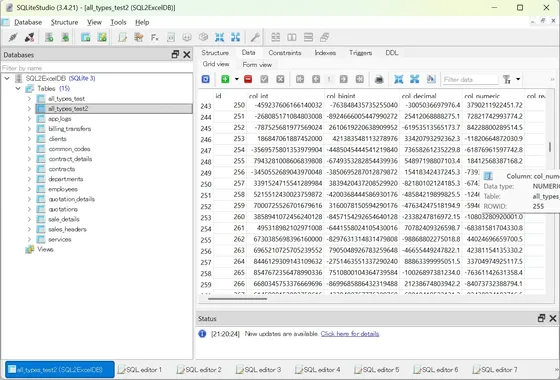560x380 pixels.
Task: Expand the clients table node
Action: [29, 139]
